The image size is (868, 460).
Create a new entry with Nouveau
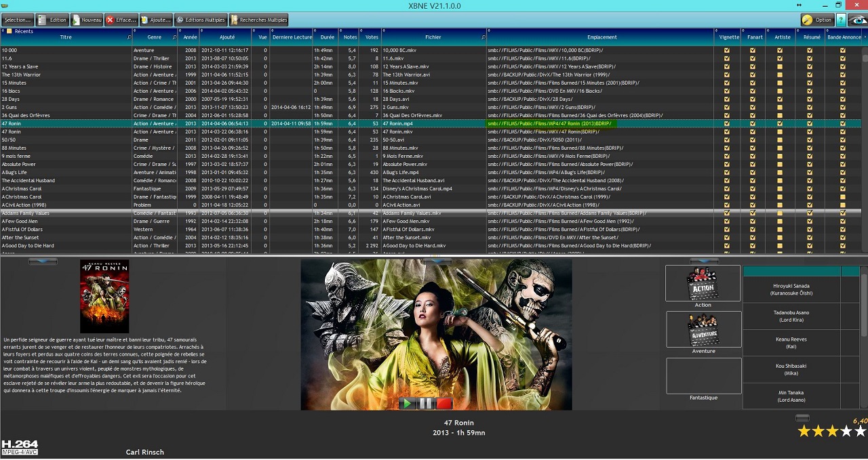[86, 20]
